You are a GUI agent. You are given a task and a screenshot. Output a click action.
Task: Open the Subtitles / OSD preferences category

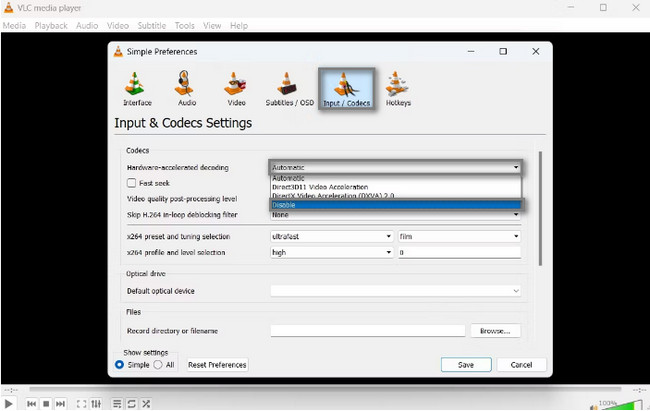[289, 89]
